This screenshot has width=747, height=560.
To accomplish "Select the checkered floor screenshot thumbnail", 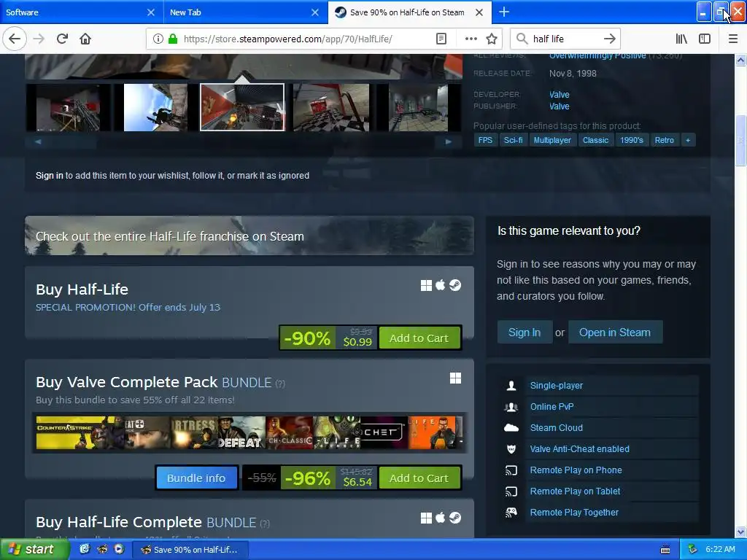I will tap(331, 107).
